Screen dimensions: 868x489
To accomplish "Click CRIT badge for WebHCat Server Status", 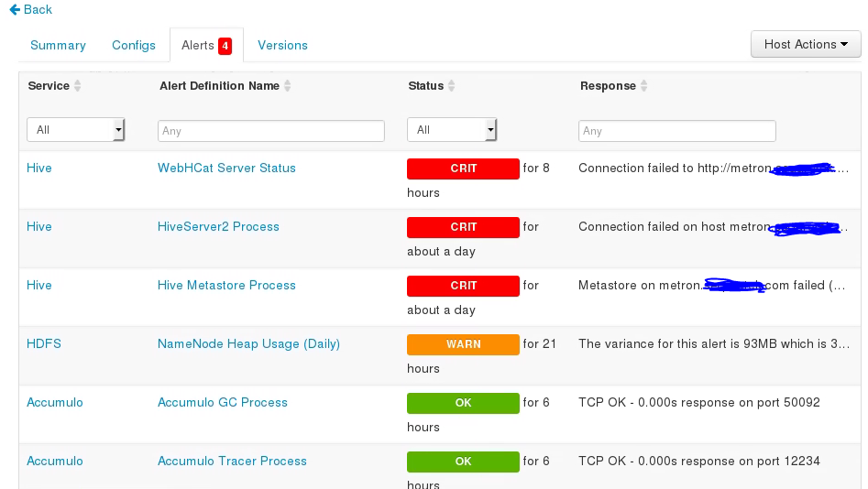I will (x=464, y=168).
